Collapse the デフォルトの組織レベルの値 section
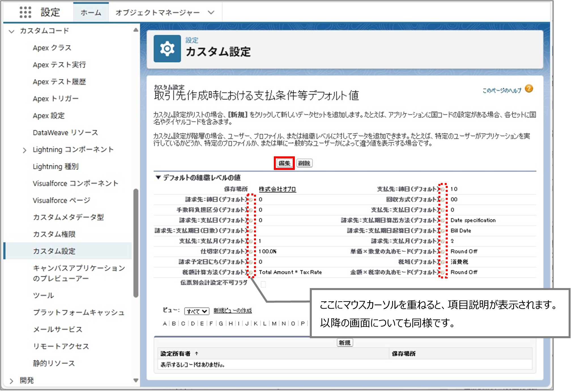The height and width of the screenshot is (392, 574). coord(158,177)
